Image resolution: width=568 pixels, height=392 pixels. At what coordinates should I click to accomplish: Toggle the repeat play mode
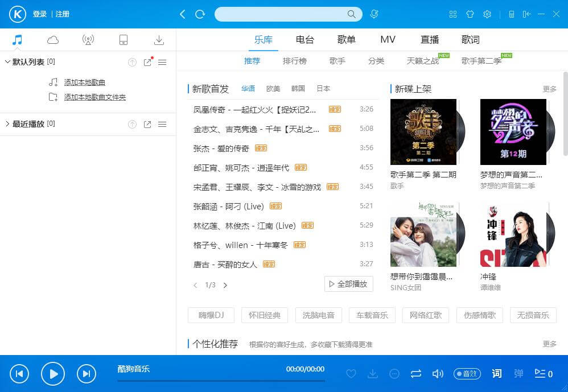coord(416,374)
